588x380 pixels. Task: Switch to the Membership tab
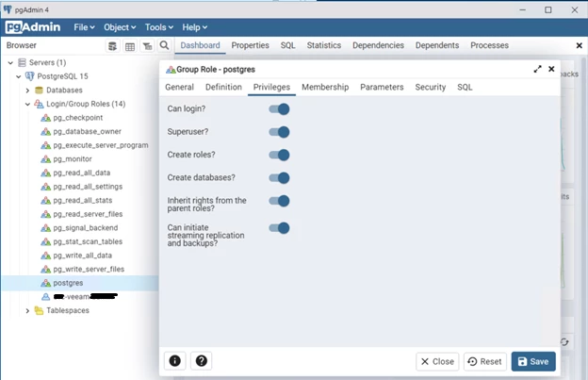click(x=325, y=87)
